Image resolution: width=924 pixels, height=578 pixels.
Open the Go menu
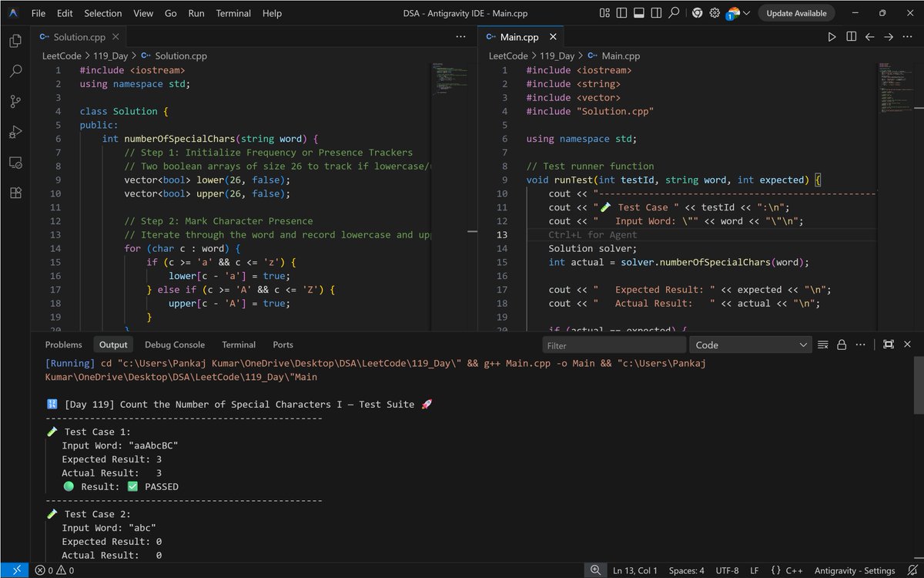pos(171,13)
